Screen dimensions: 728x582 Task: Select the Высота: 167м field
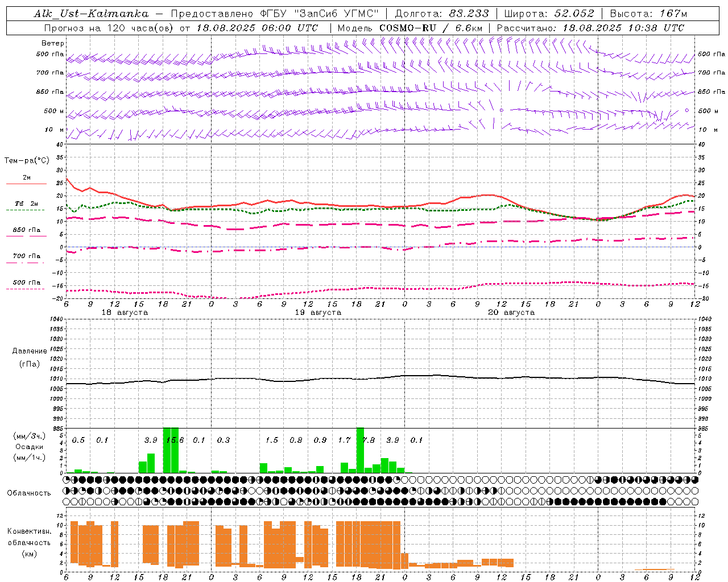[648, 14]
